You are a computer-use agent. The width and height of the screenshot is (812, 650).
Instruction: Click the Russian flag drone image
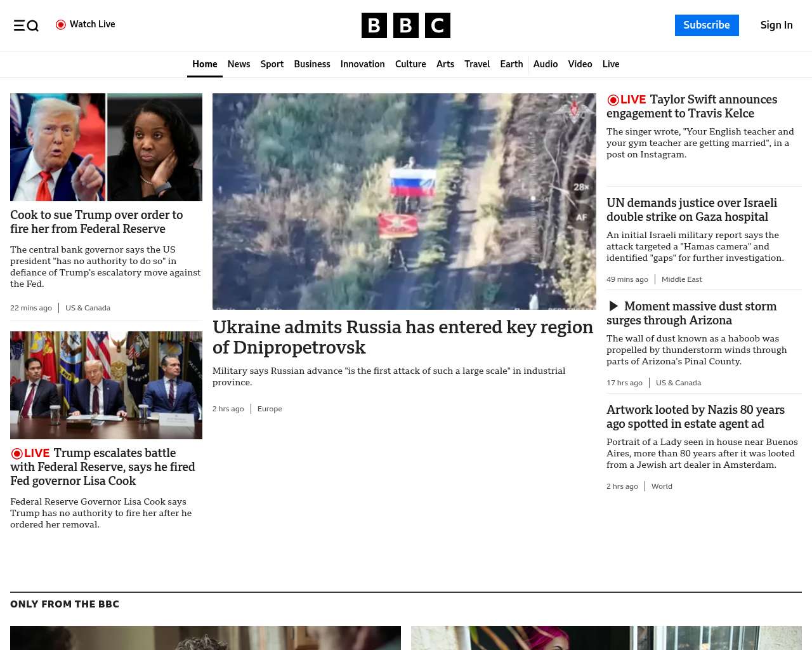(x=404, y=201)
